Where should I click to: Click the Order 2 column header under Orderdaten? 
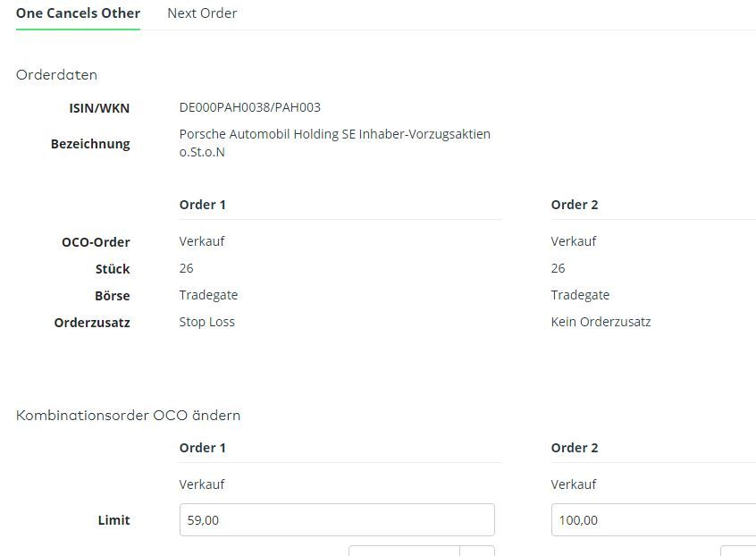575,205
